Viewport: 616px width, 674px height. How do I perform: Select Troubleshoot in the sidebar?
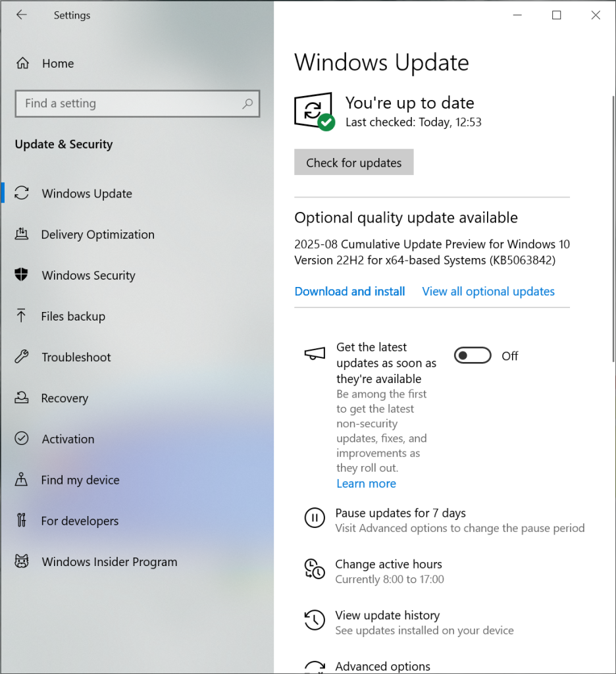(x=137, y=357)
